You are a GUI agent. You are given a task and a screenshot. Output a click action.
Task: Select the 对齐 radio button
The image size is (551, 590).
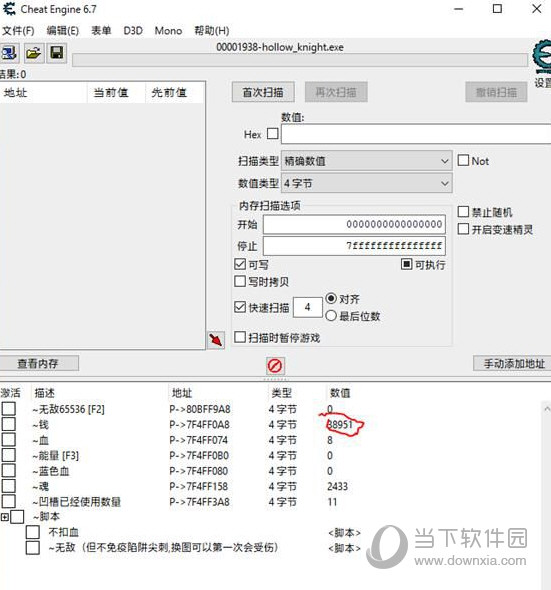[x=331, y=299]
